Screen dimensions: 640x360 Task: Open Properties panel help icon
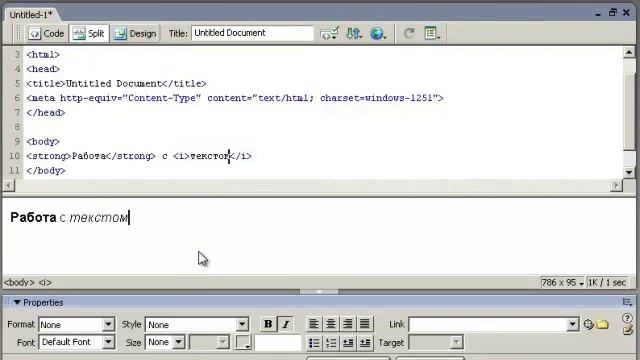pyautogui.click(x=627, y=318)
